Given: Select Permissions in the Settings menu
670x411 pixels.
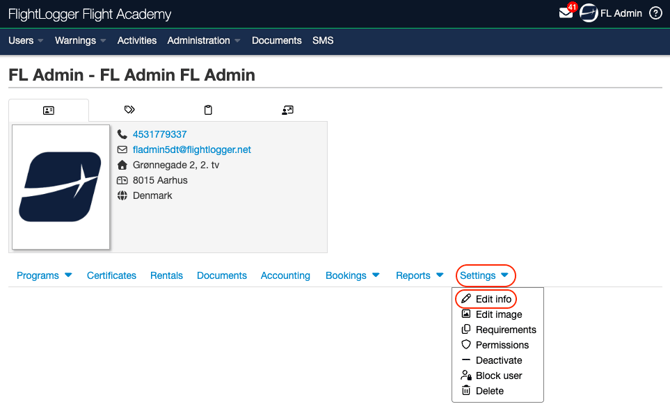Looking at the screenshot, I should 502,345.
